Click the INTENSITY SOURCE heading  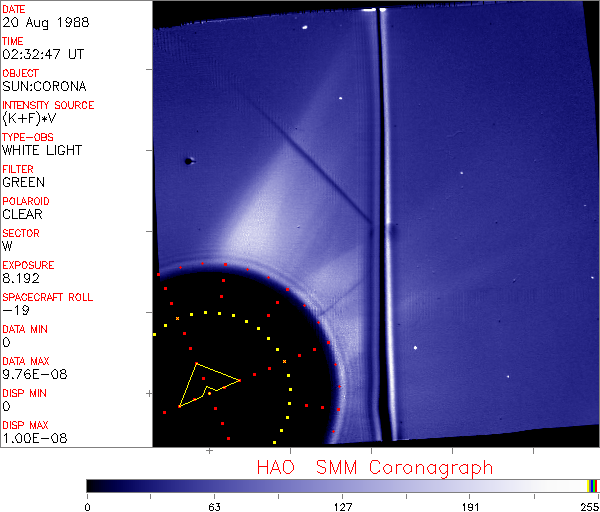tap(48, 105)
